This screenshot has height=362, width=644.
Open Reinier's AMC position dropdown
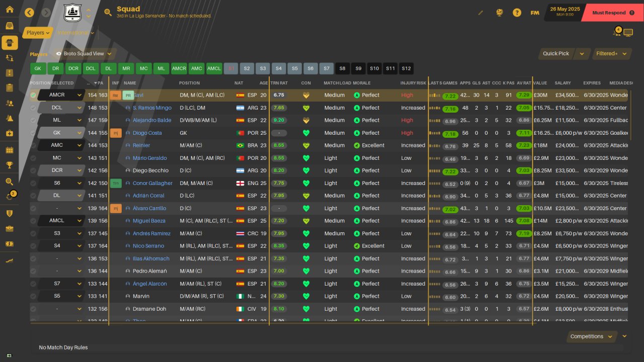61,145
